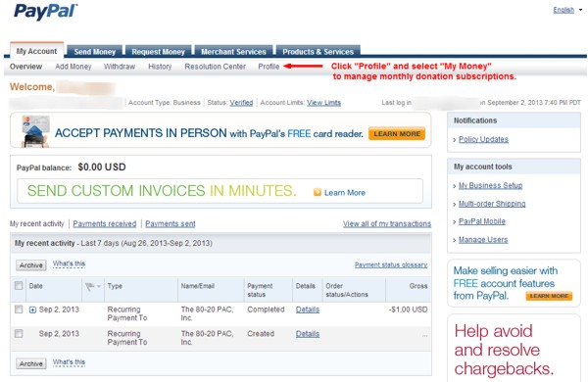This screenshot has width=588, height=382.
Task: Click the Verified status link
Action: pyautogui.click(x=241, y=102)
